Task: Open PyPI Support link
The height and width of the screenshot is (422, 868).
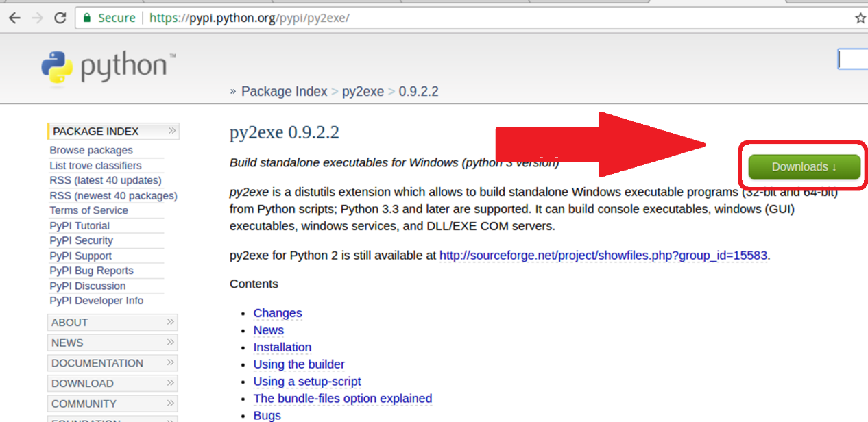Action: coord(80,256)
